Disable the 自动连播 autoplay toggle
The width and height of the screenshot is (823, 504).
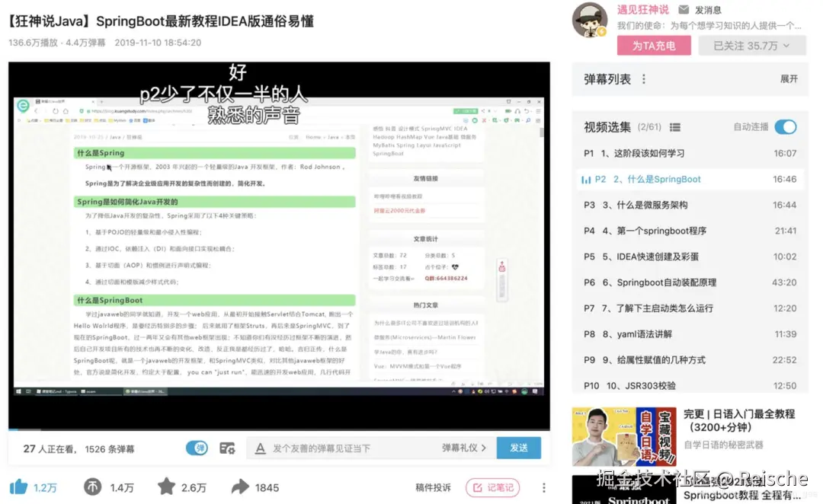pos(786,127)
